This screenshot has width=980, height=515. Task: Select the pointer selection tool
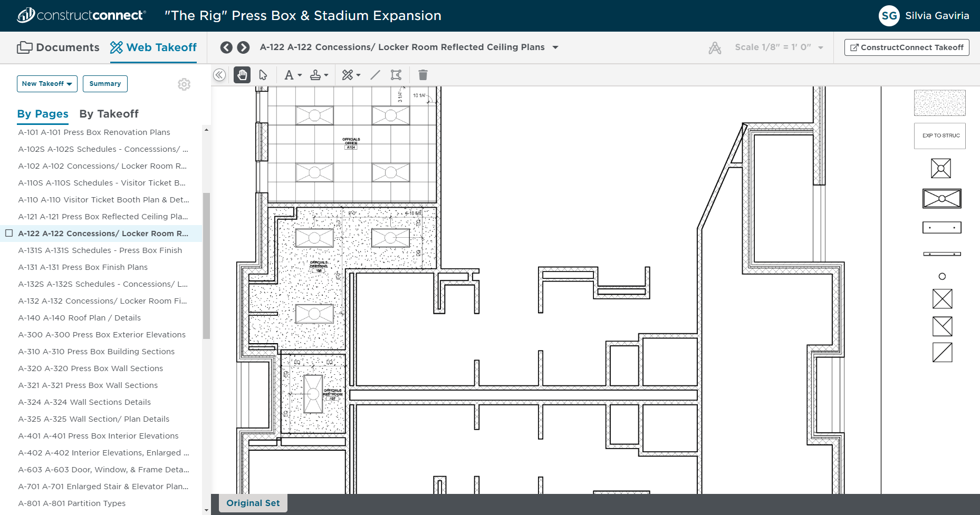click(x=263, y=75)
